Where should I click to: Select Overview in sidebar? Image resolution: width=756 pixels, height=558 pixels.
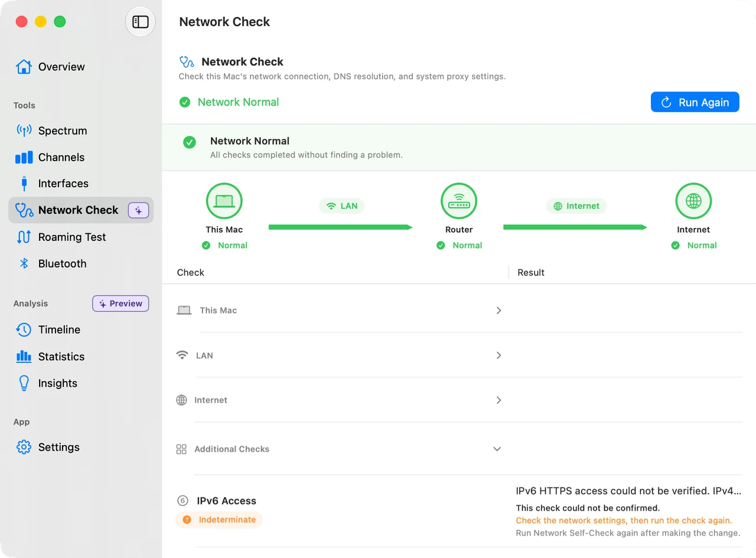coord(61,67)
